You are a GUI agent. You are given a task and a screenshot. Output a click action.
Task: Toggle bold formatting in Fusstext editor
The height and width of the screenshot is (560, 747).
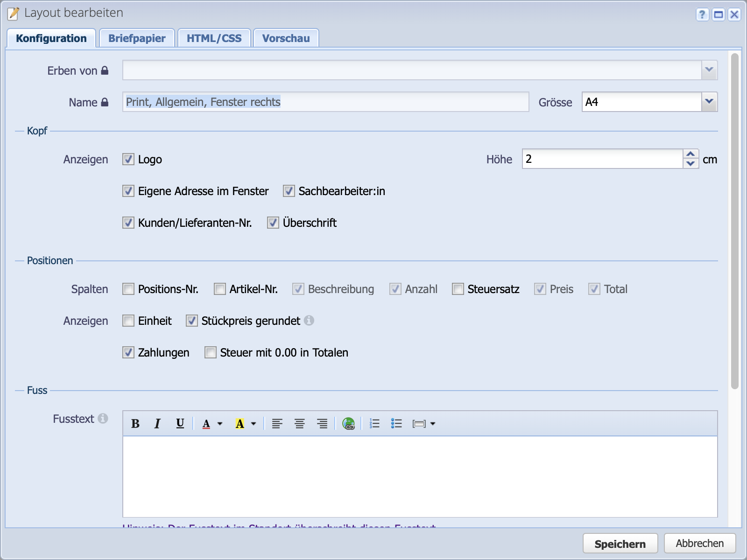tap(135, 424)
